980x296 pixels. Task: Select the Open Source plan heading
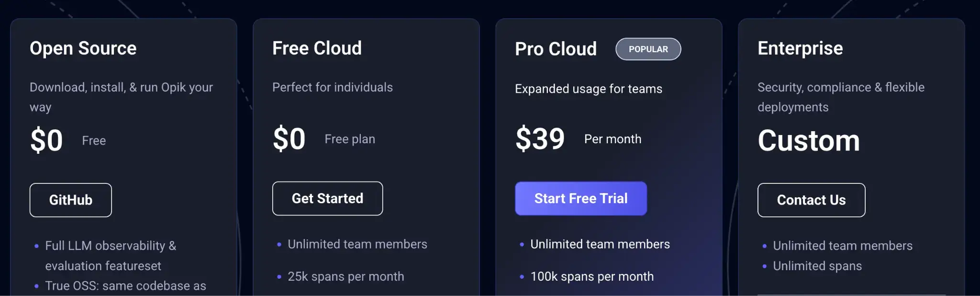[83, 48]
